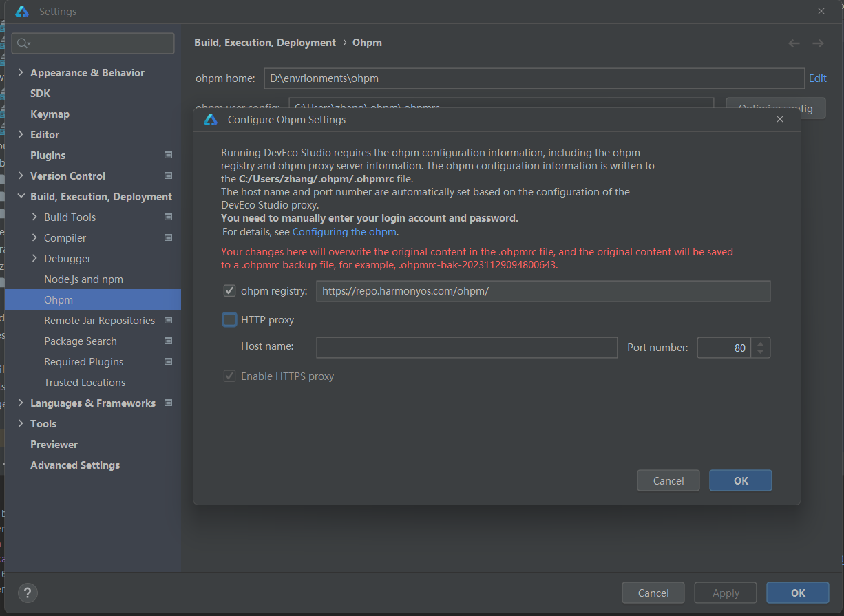Expand Appearance & Behavior section

click(21, 72)
